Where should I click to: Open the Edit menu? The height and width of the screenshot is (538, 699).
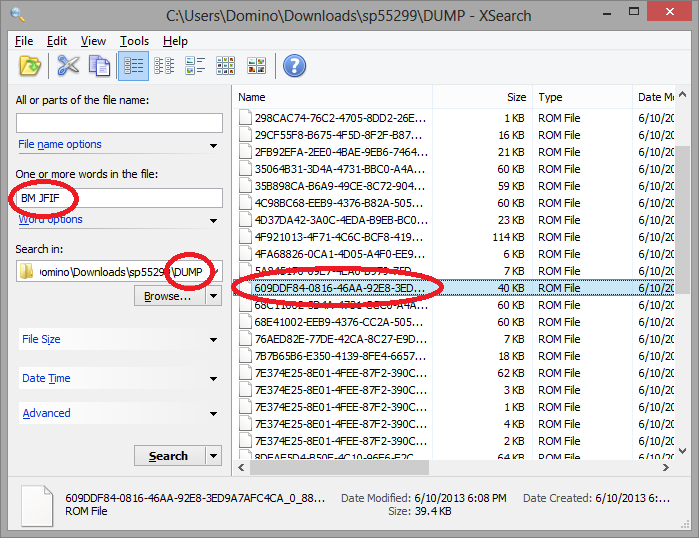[x=57, y=41]
